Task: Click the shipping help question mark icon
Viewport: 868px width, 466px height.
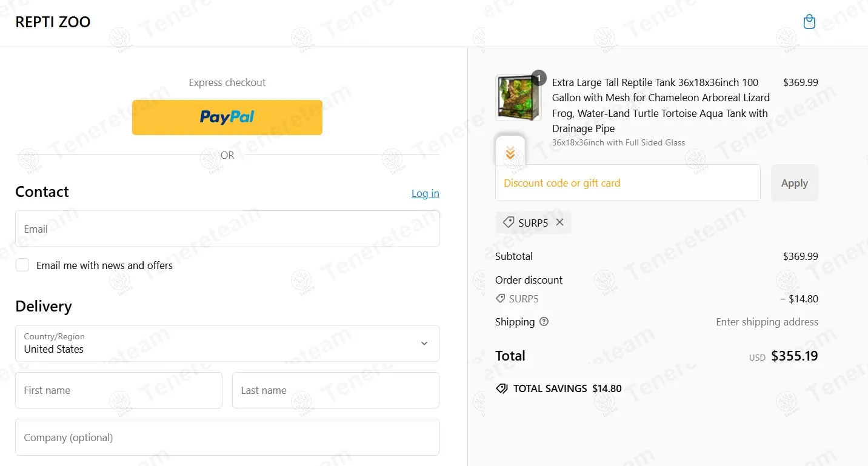Action: pos(544,322)
